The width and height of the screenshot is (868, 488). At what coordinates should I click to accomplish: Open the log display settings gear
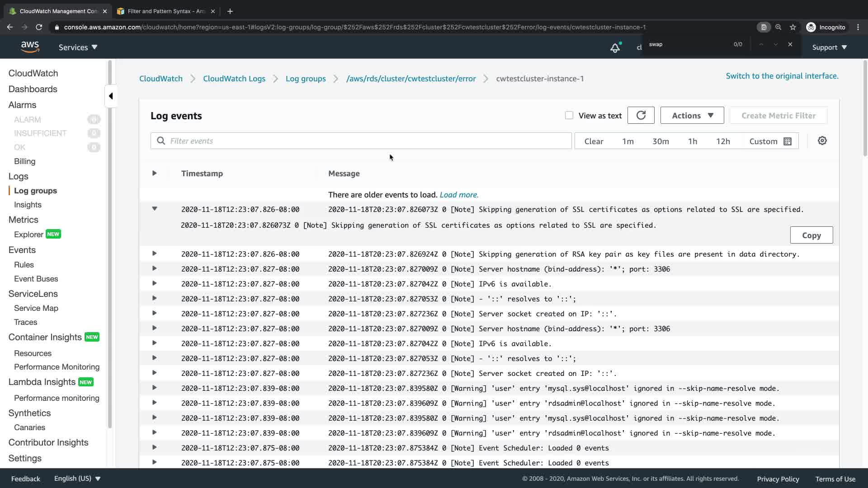pyautogui.click(x=822, y=141)
